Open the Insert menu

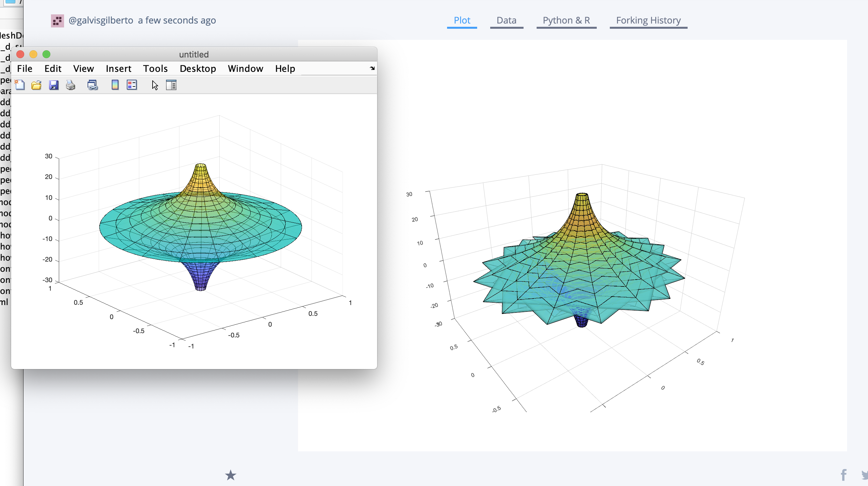point(119,69)
